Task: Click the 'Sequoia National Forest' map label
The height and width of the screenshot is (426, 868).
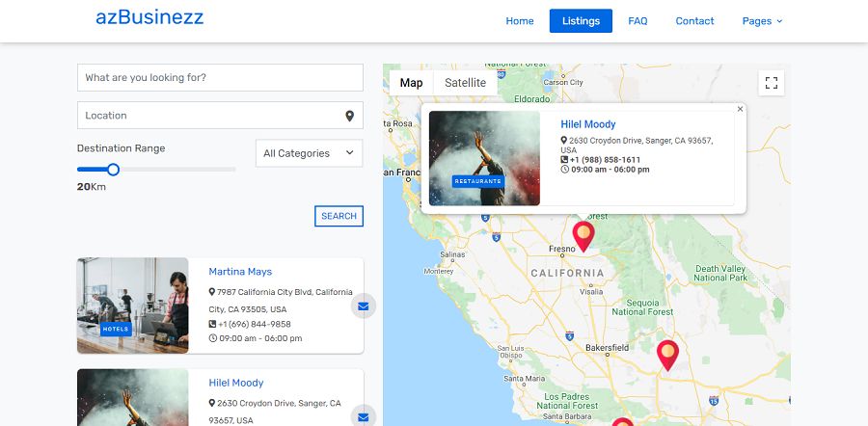Action: point(642,307)
